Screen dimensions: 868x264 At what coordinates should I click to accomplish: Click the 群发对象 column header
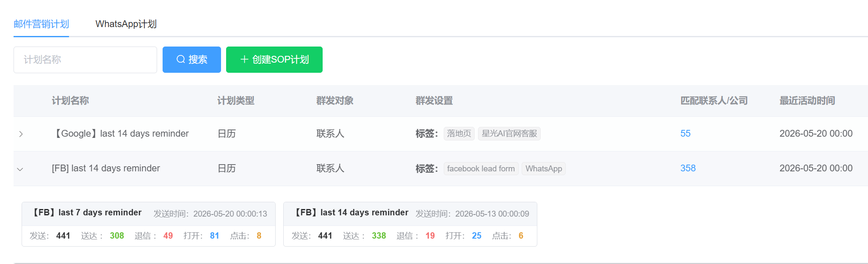tap(335, 101)
